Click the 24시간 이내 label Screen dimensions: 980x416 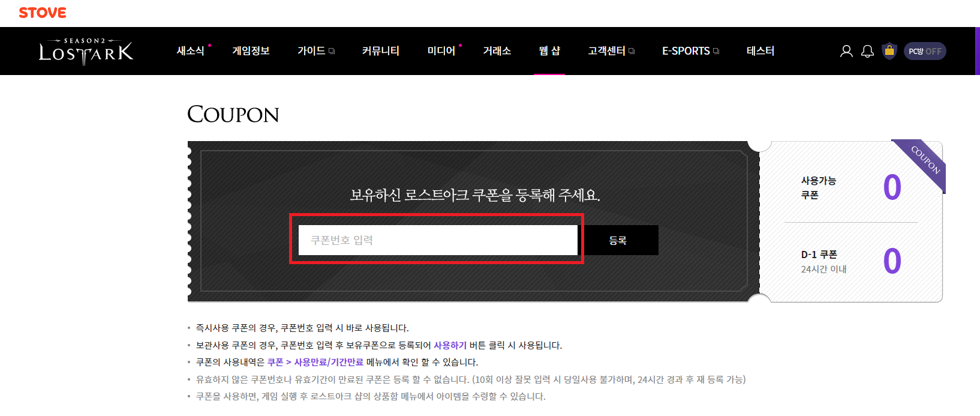[823, 269]
